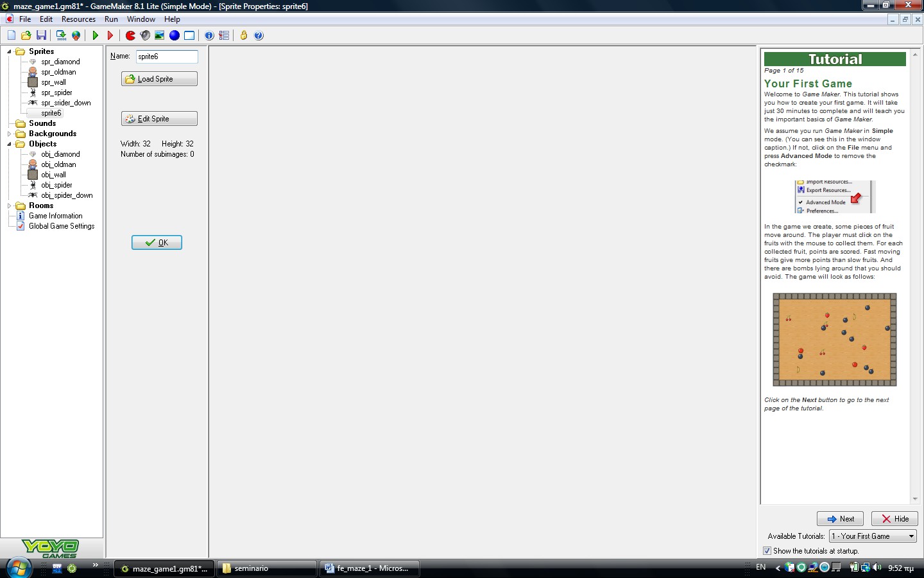Open game information toolbar icon

209,35
